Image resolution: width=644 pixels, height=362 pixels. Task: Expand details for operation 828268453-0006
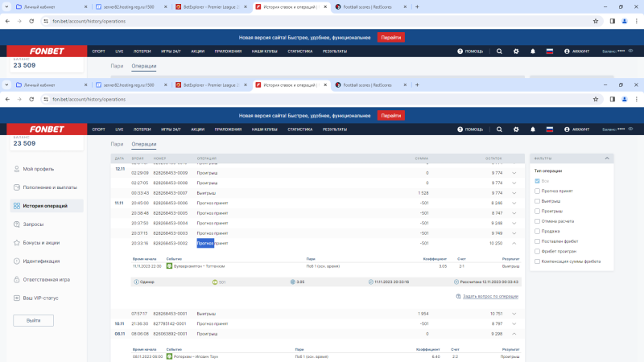(513, 204)
